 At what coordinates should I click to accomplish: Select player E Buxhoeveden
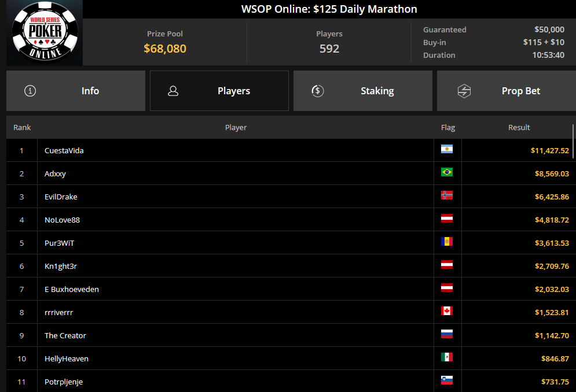72,289
